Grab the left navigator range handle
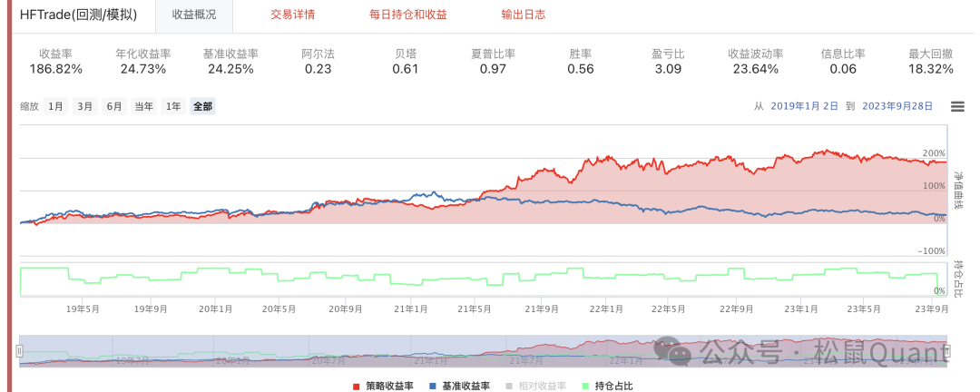The image size is (980, 392). (x=19, y=351)
